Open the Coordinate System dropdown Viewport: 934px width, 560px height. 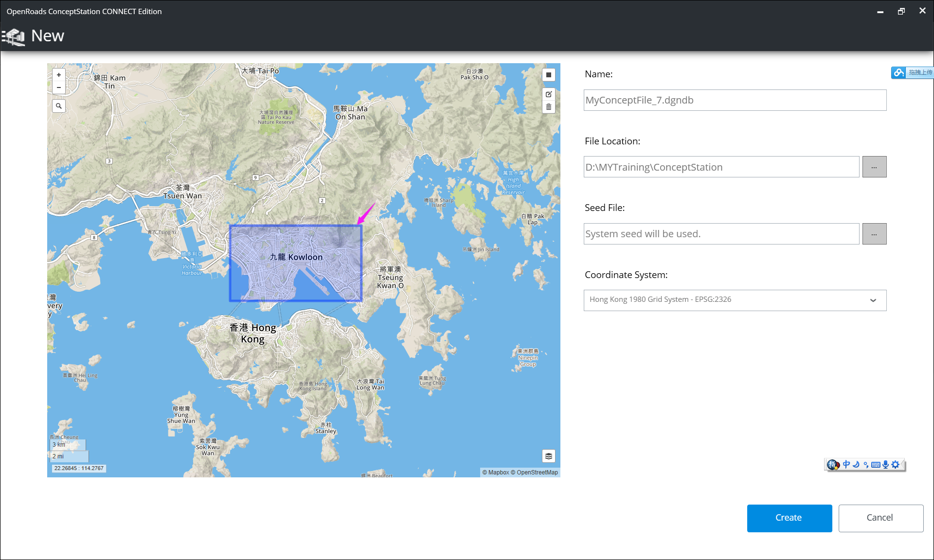735,300
